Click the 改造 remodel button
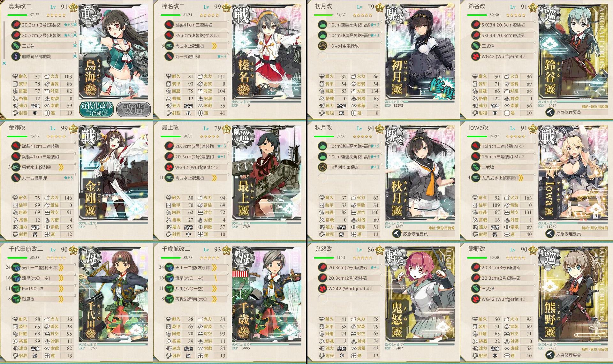The height and width of the screenshot is (364, 613). (x=133, y=110)
